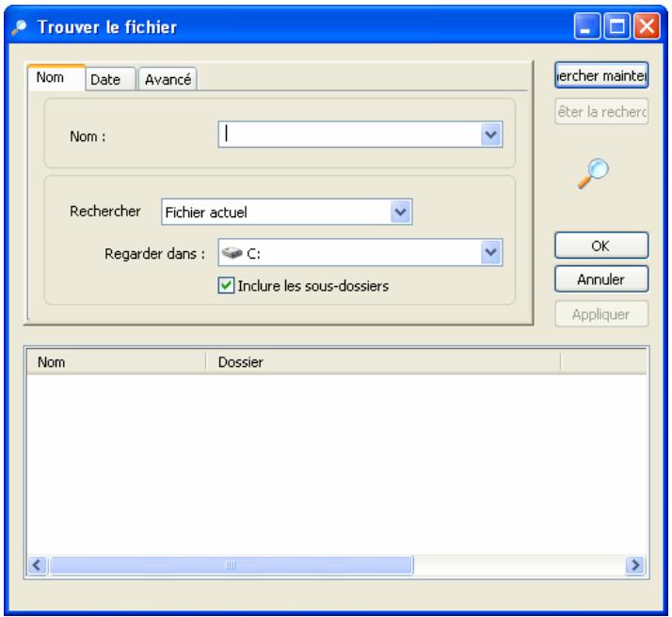Sort results by the Dossier column header
The height and width of the screenshot is (617, 672).
(x=383, y=362)
